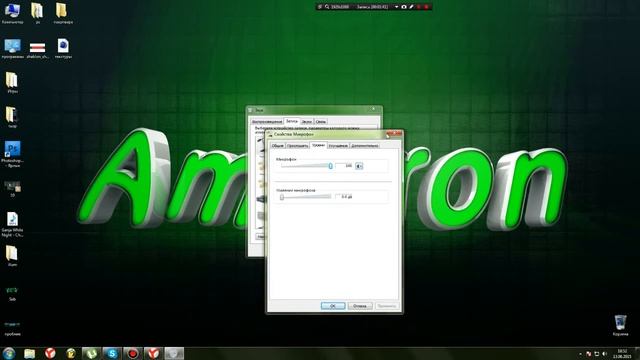Click the volume speaker tray icon

point(604,354)
